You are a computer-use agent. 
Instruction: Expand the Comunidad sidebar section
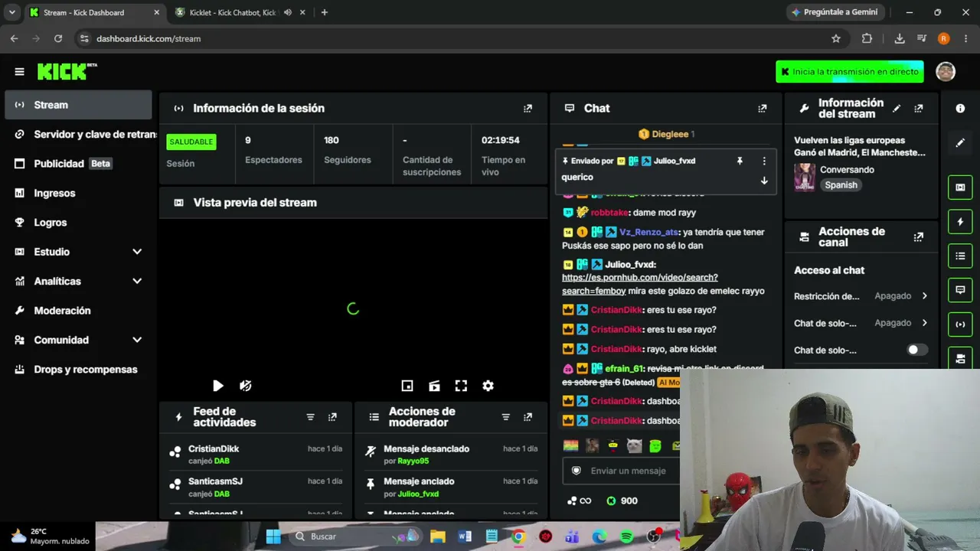(x=137, y=340)
